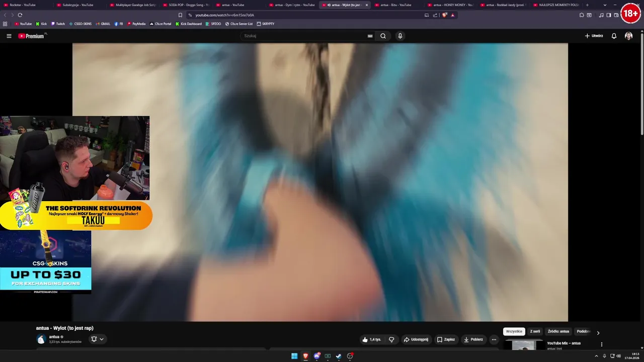
Task: Open the account avatar menu
Action: 628,36
